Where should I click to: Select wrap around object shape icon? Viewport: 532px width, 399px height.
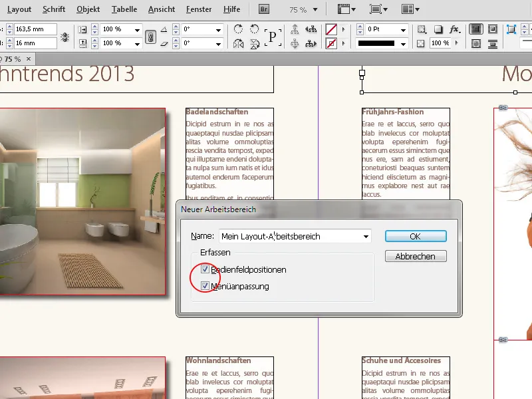click(476, 44)
